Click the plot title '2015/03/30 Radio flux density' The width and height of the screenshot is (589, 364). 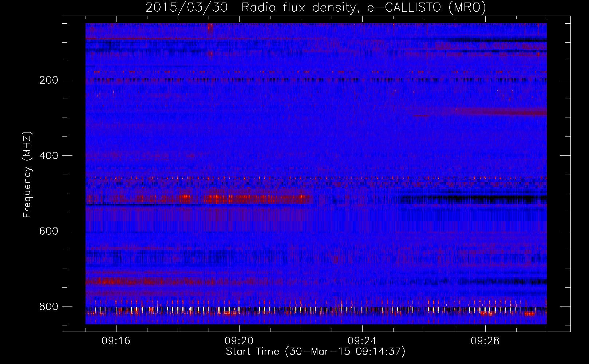tap(316, 7)
